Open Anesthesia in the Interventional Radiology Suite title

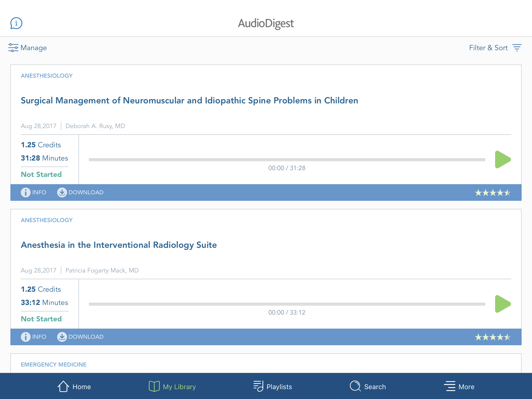point(119,245)
